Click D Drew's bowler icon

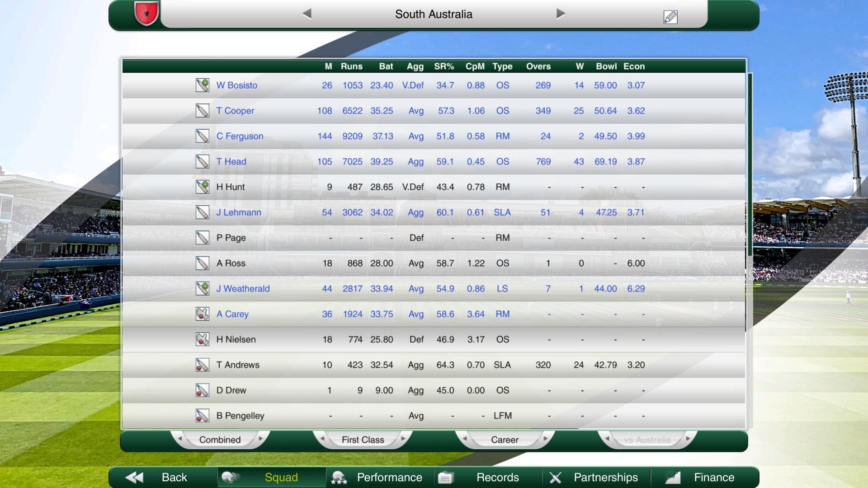pos(202,390)
